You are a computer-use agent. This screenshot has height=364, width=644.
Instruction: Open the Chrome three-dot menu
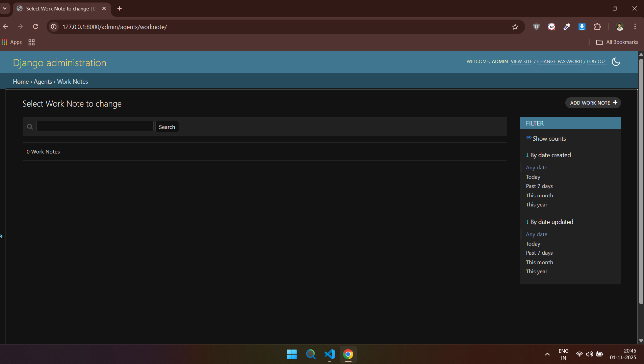coord(635,27)
